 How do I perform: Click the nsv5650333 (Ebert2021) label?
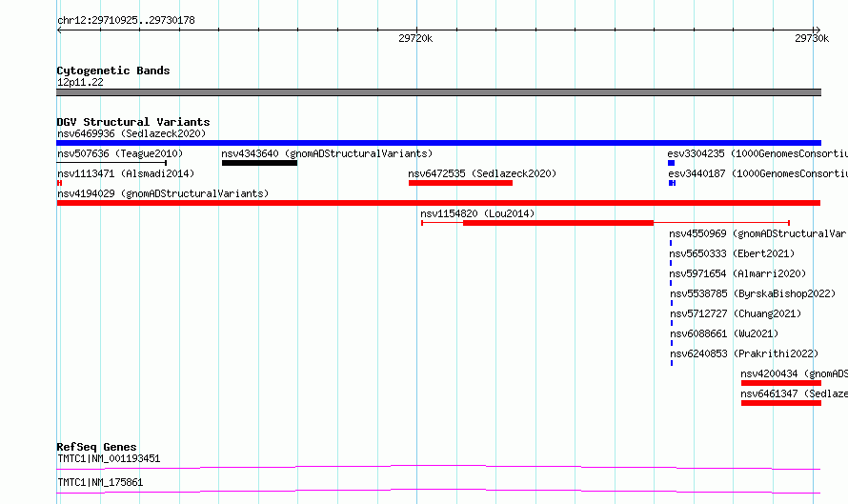coord(732,253)
